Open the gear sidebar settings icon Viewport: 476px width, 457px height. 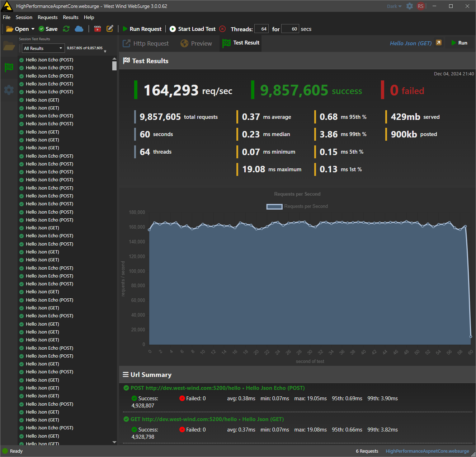pyautogui.click(x=9, y=89)
